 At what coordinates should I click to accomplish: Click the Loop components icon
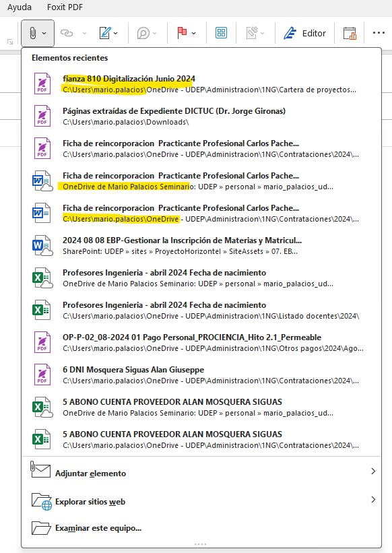point(143,33)
